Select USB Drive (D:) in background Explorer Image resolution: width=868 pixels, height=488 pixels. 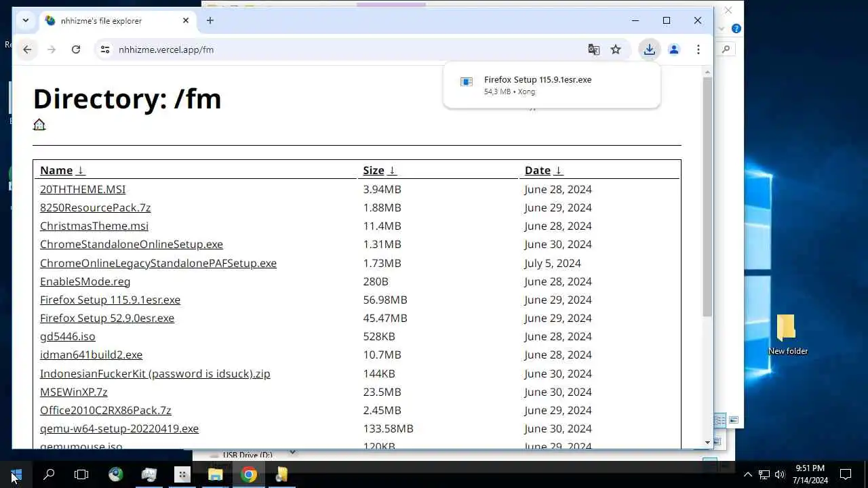coord(248,455)
